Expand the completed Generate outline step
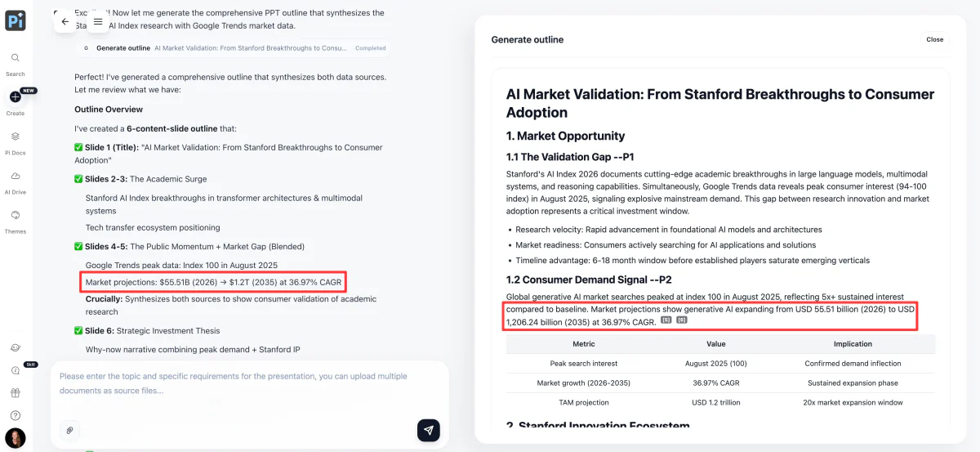The image size is (980, 452). [x=233, y=48]
